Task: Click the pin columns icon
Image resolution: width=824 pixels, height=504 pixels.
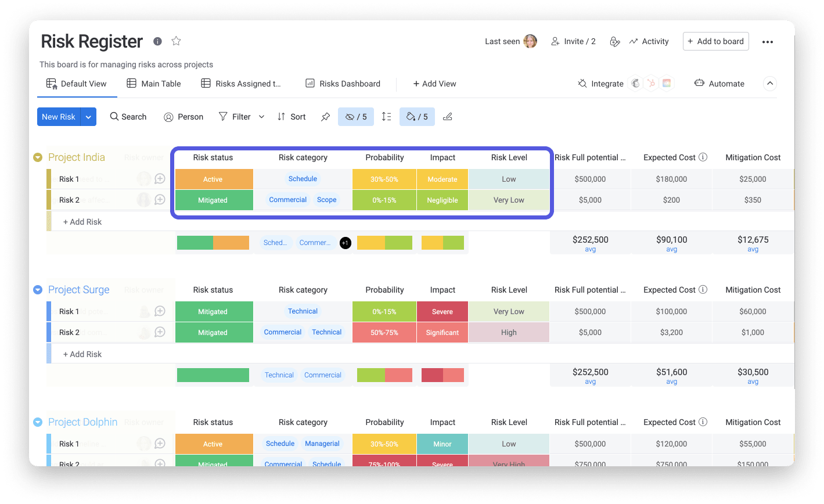Action: [x=325, y=117]
